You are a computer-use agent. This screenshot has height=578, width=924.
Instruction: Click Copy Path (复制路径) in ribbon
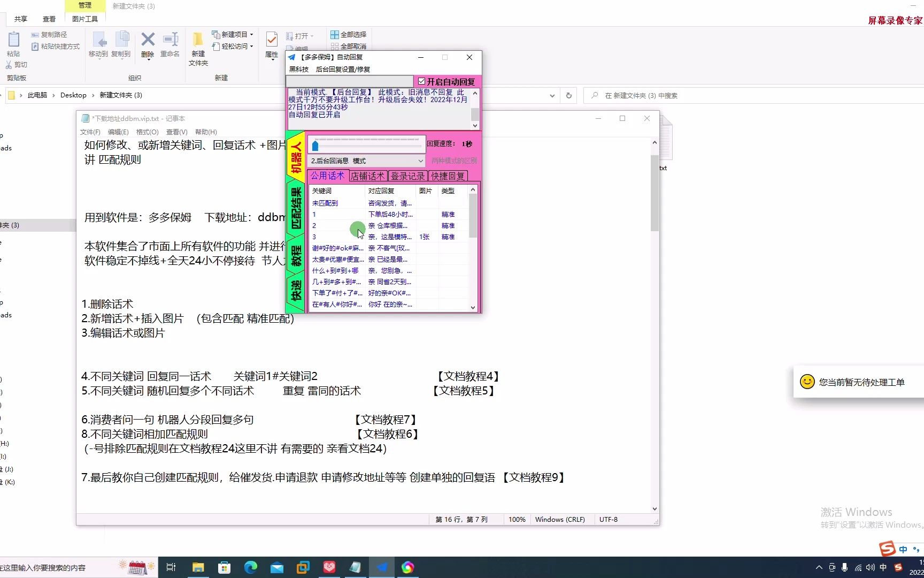(49, 34)
